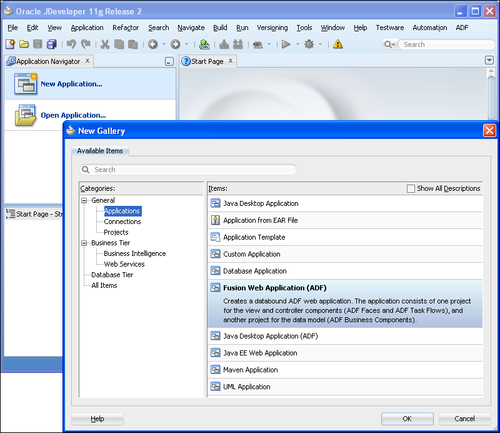Screen dimensions: 500x433
Task: Collapse the General category node
Action: tap(84, 200)
